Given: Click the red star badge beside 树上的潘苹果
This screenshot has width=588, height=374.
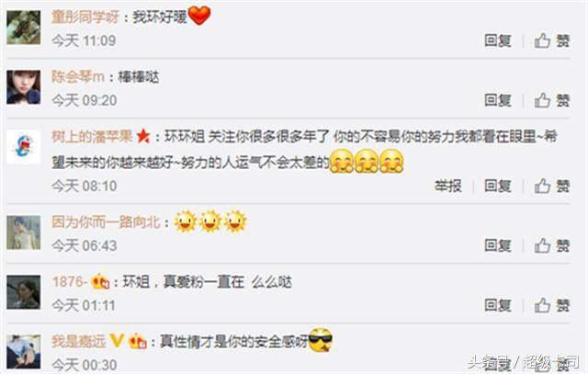Looking at the screenshot, I should 143,136.
